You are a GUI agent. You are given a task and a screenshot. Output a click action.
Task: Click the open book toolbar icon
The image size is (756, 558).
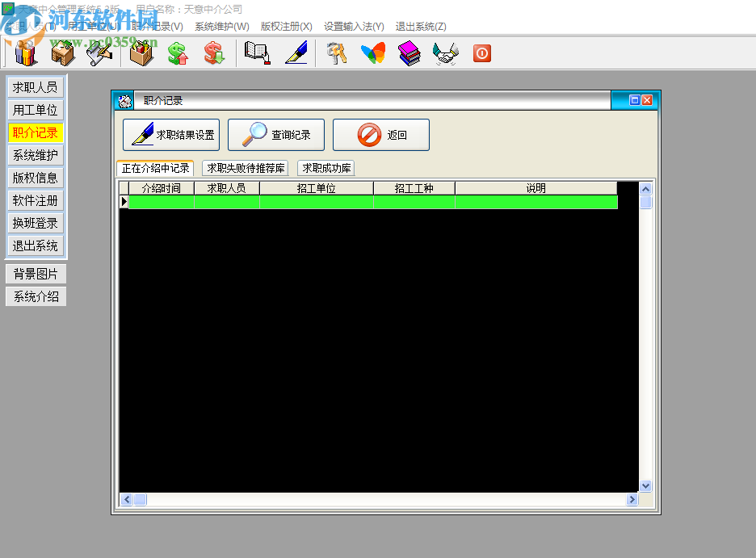point(257,53)
